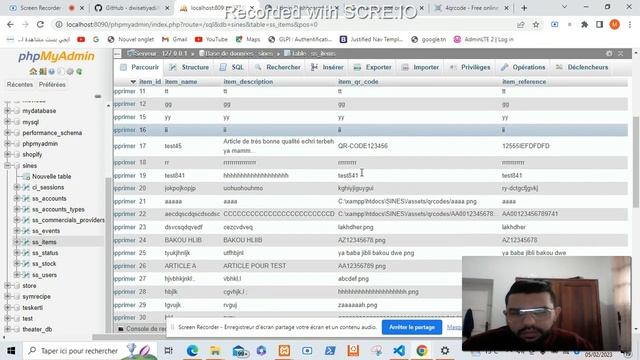Screen dimensions: 640x360
Task: Click the ci_sessions table icon in the tree
Action: tap(27, 187)
